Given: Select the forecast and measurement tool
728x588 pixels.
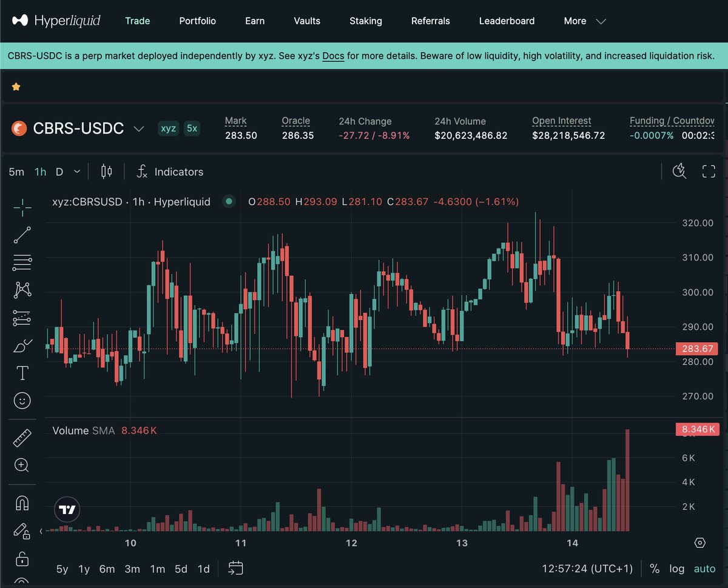Looking at the screenshot, I should click(x=22, y=318).
